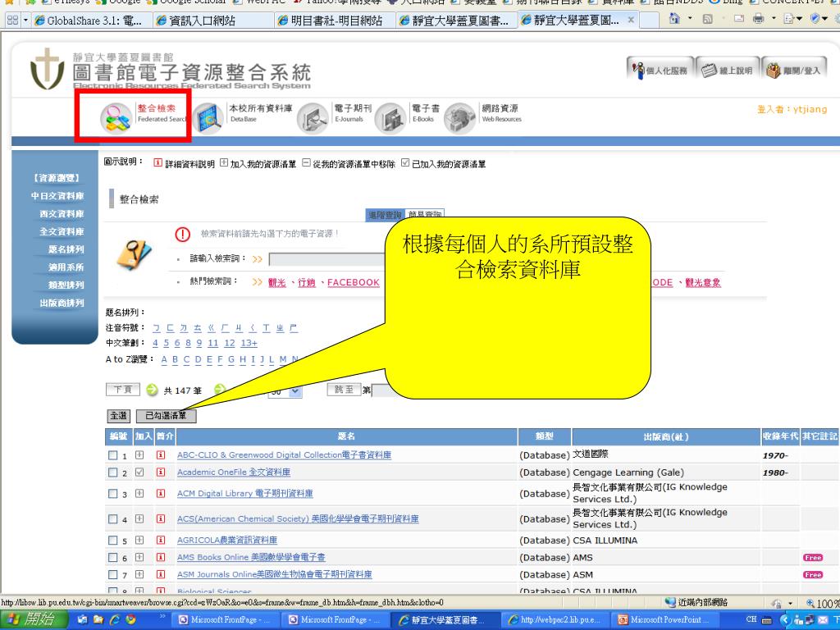Check the box for row 6 AMS Books Online

(x=112, y=558)
